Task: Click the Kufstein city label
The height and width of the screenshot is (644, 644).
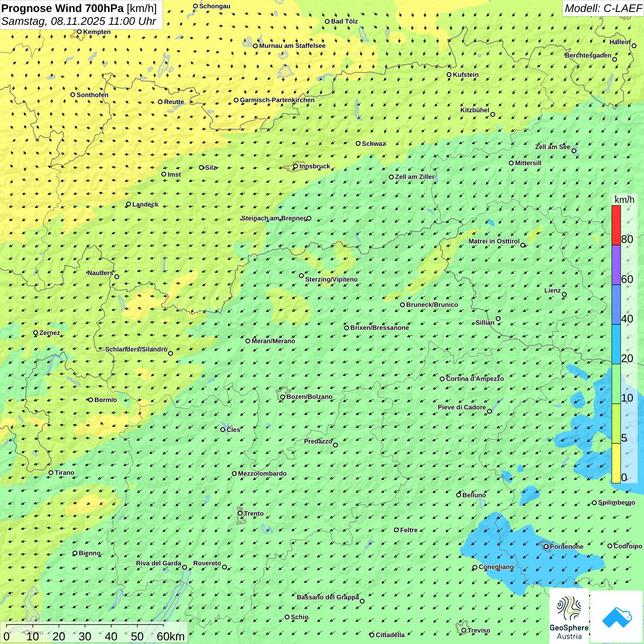Action: click(x=466, y=75)
